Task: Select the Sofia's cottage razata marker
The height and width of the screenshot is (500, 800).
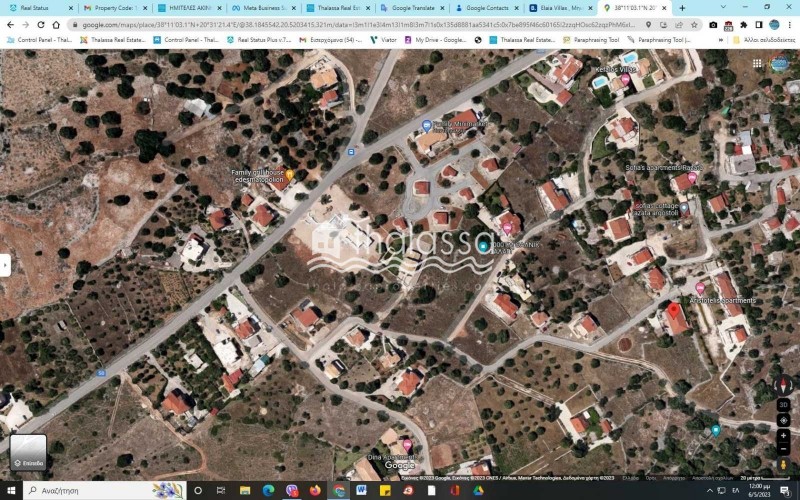Action: click(x=684, y=208)
